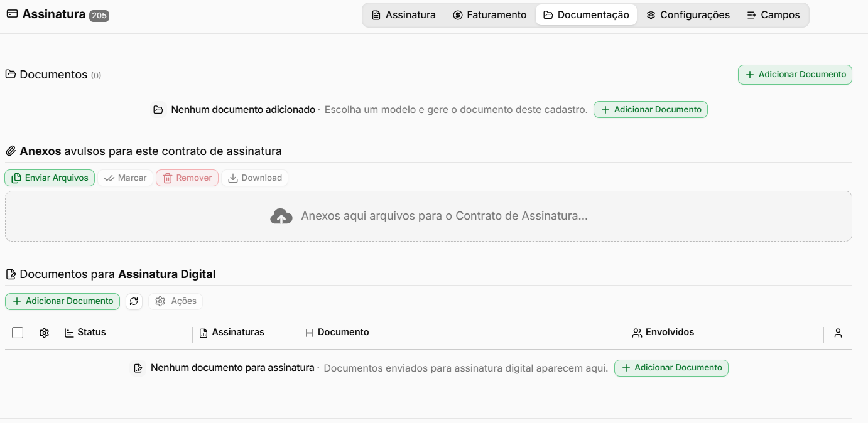Click Marcar to mark all attachments

(125, 178)
